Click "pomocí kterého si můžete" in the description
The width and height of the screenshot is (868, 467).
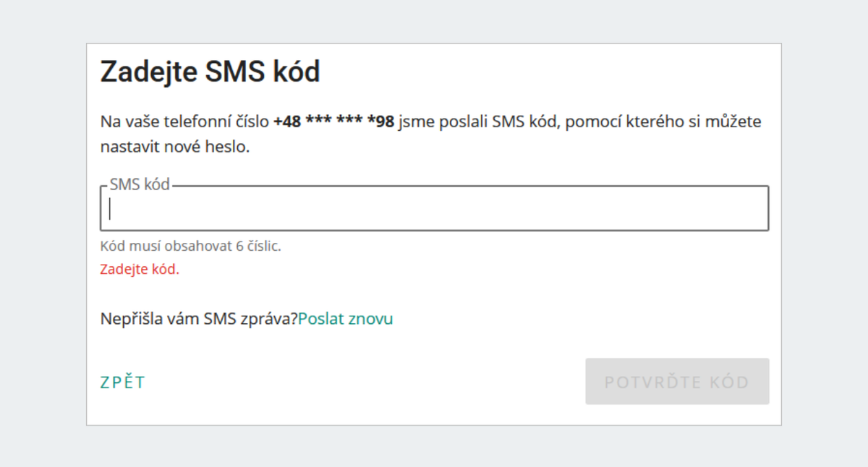[x=663, y=121]
